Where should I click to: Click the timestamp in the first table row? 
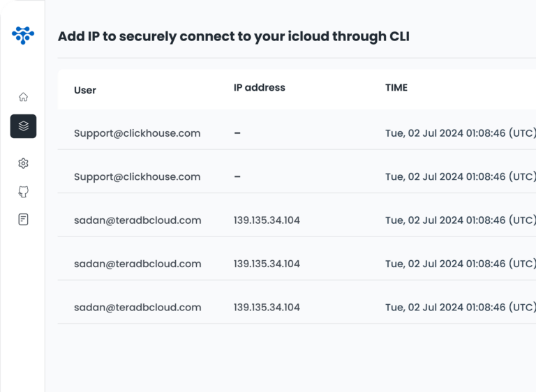click(460, 133)
